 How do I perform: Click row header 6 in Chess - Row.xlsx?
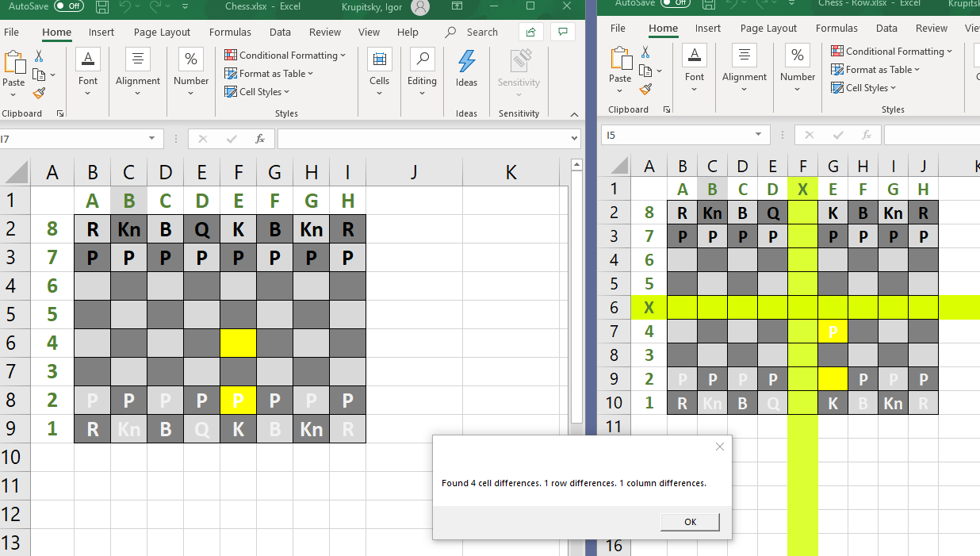click(614, 308)
